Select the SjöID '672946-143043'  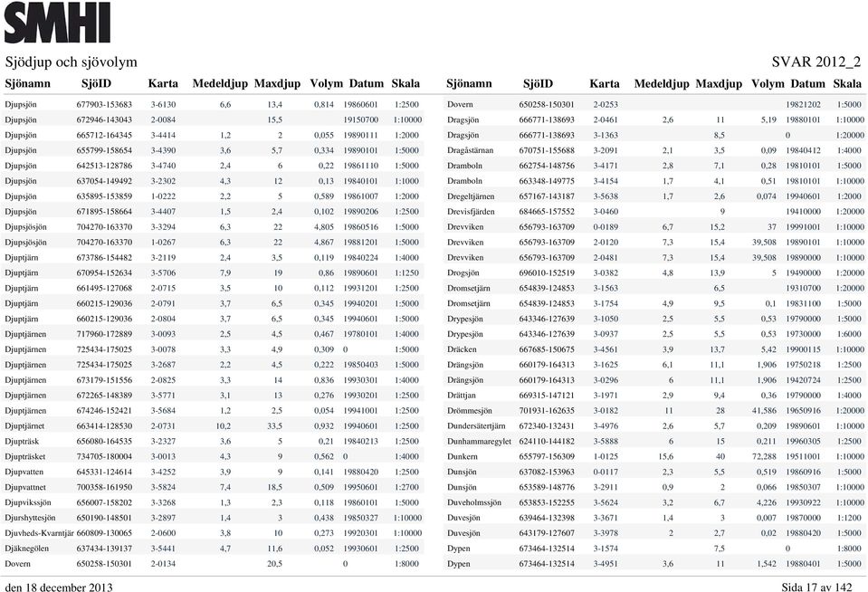(x=104, y=119)
